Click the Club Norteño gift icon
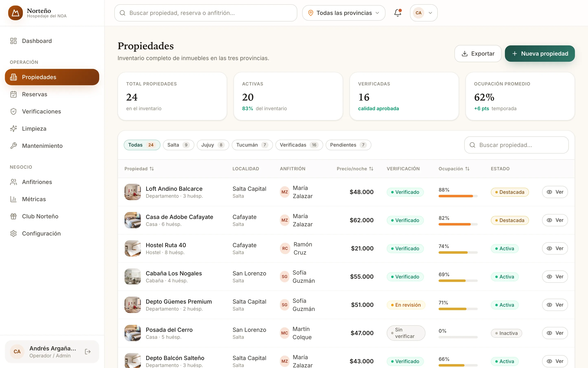The height and width of the screenshot is (368, 588). (13, 216)
